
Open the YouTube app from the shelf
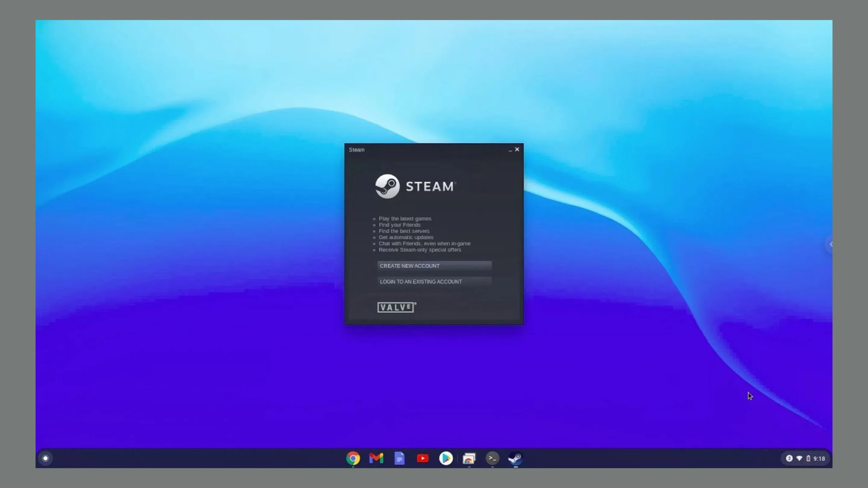(423, 458)
